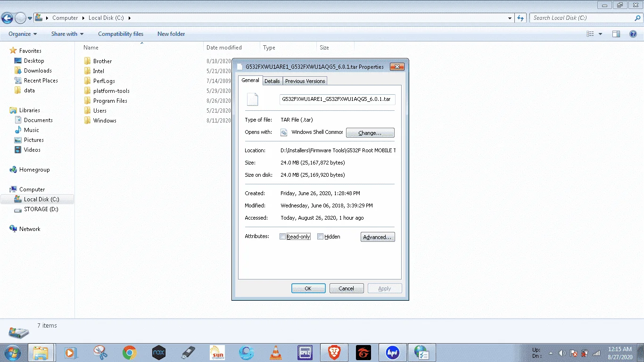Select STORAGE (D:) drive in navigation pane
The width and height of the screenshot is (644, 362).
pos(41,209)
